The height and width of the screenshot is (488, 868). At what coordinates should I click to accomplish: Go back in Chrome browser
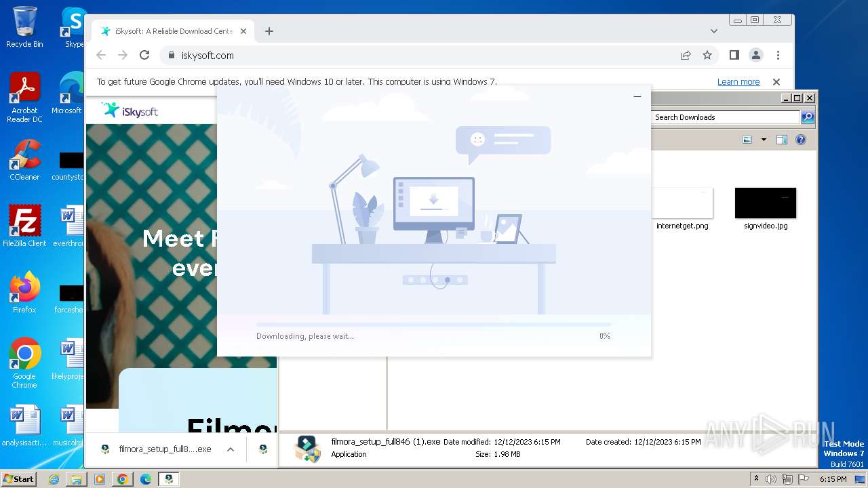pos(101,56)
